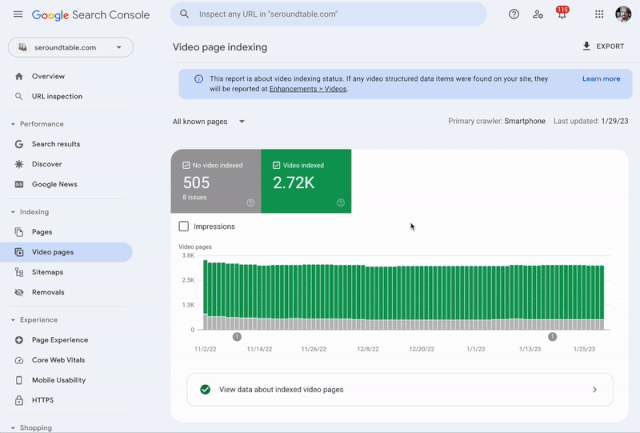Image resolution: width=640 pixels, height=433 pixels.
Task: Toggle the No video indexed checkbox
Action: coord(186,165)
